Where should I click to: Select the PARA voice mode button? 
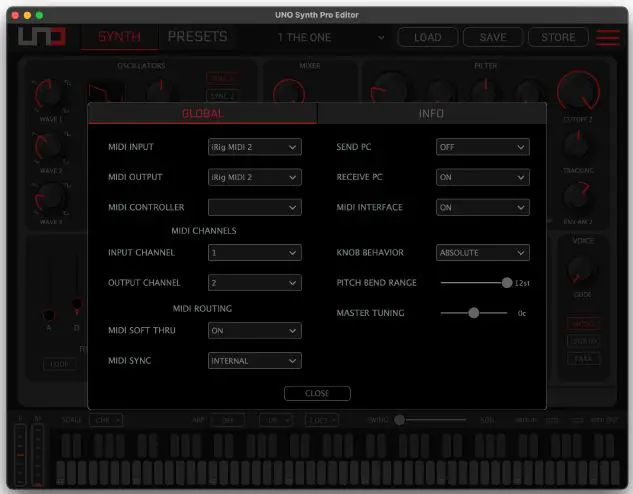[x=583, y=358]
